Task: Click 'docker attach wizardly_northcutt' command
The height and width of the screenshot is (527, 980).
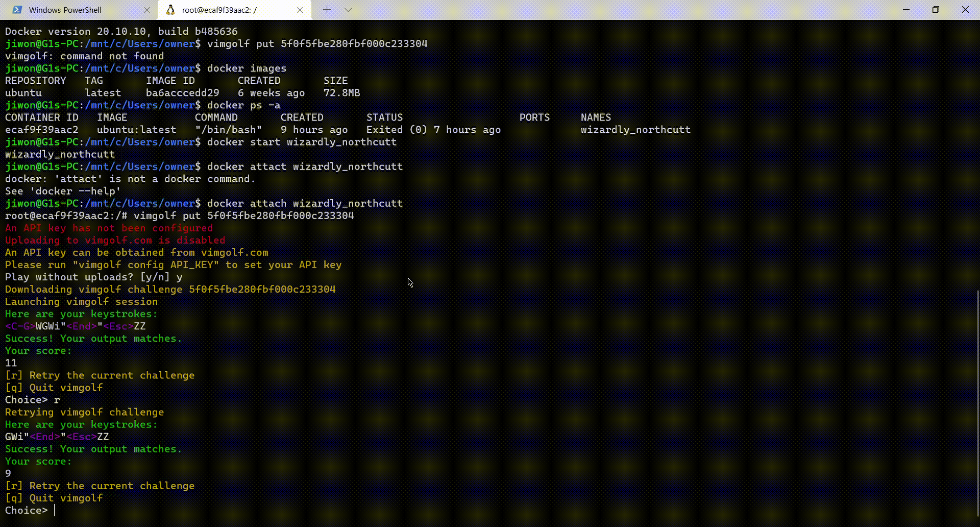Action: pos(305,203)
